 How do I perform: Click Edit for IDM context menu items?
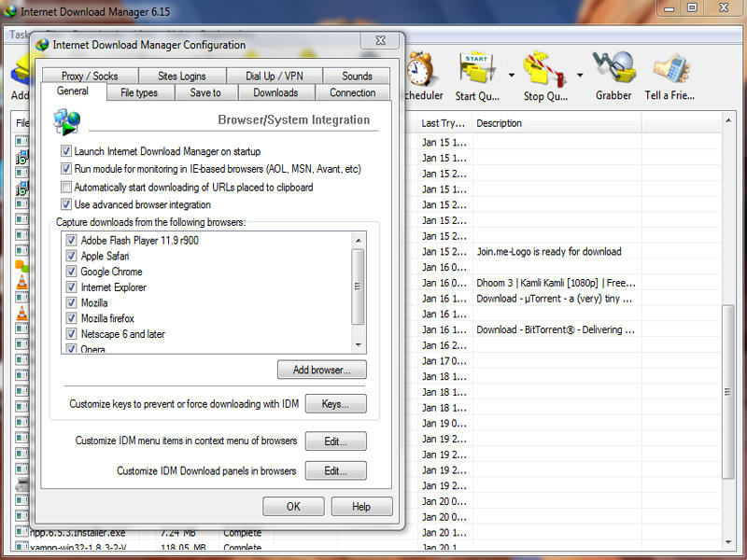coord(336,441)
